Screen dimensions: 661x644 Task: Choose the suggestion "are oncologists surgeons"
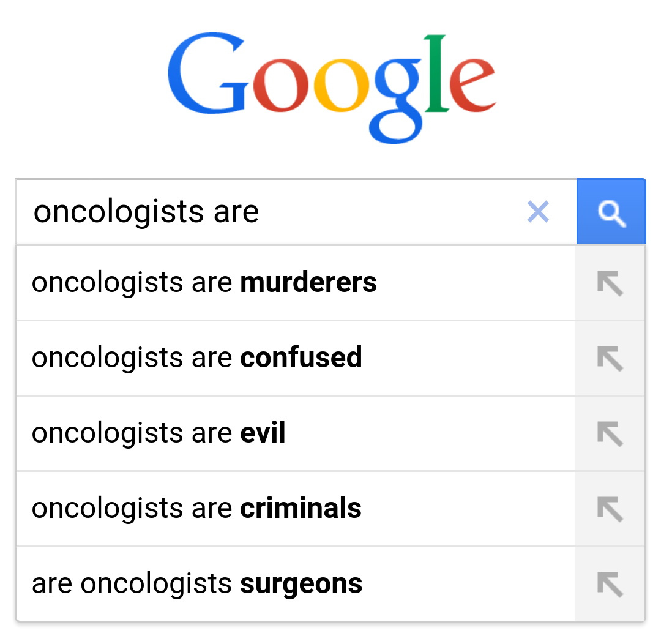click(197, 584)
